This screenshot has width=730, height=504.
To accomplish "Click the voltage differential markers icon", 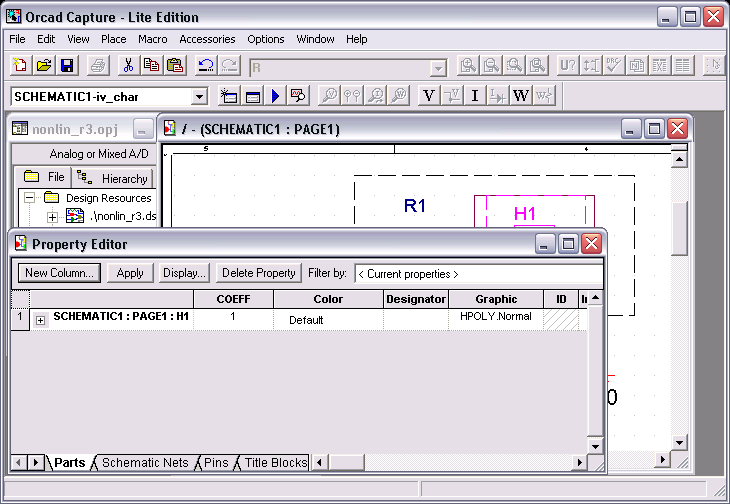I will [x=352, y=96].
